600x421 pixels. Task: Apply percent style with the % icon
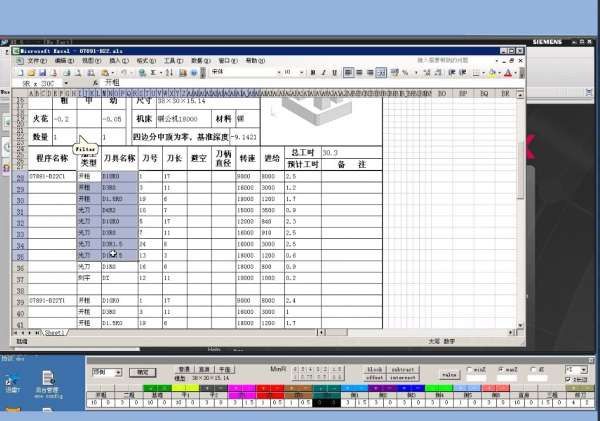[x=406, y=72]
